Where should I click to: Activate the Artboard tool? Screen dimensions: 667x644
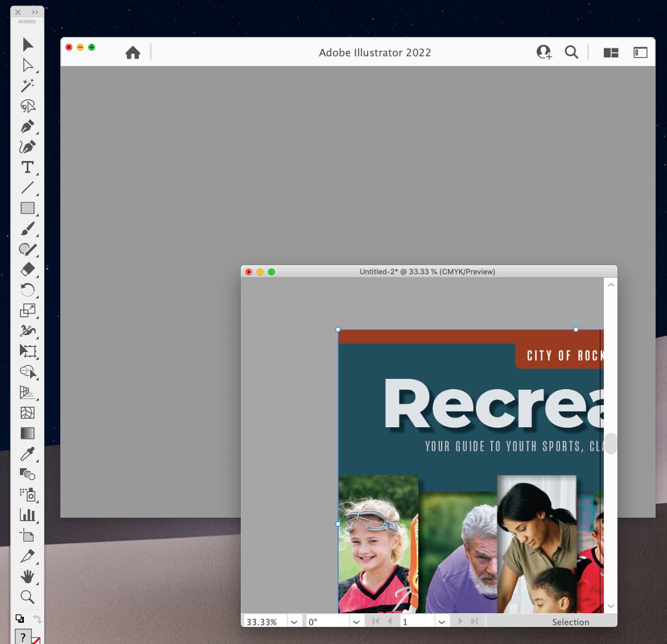click(28, 535)
